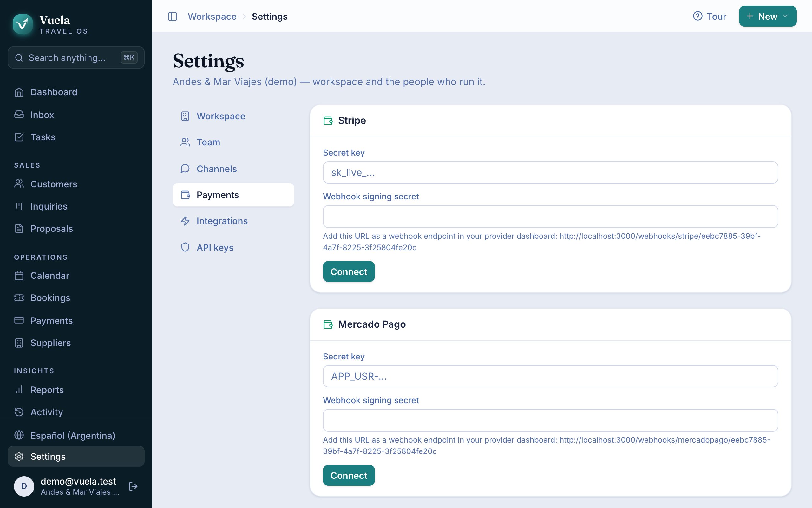The image size is (812, 508).
Task: Open Inquiries under Sales
Action: 76,206
